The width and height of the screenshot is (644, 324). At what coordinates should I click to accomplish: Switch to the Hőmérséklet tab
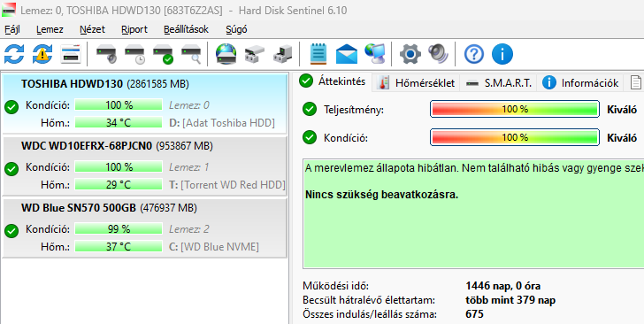pyautogui.click(x=417, y=83)
